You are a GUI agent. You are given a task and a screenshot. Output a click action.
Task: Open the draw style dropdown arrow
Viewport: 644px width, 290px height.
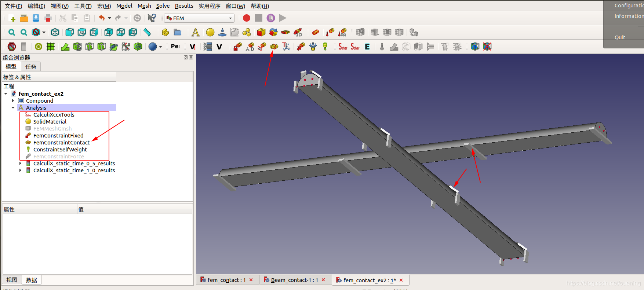[x=44, y=32]
